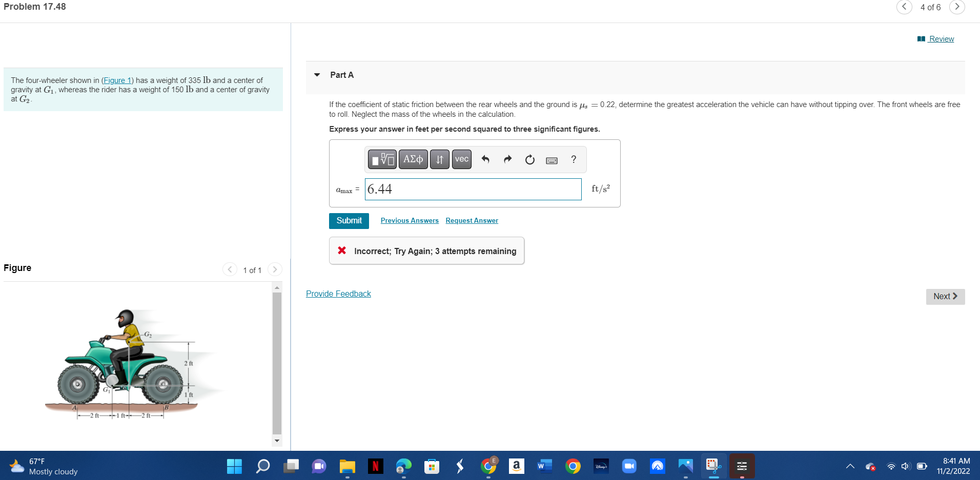The height and width of the screenshot is (480, 980).
Task: Insert a vector with the vec button
Action: point(461,159)
